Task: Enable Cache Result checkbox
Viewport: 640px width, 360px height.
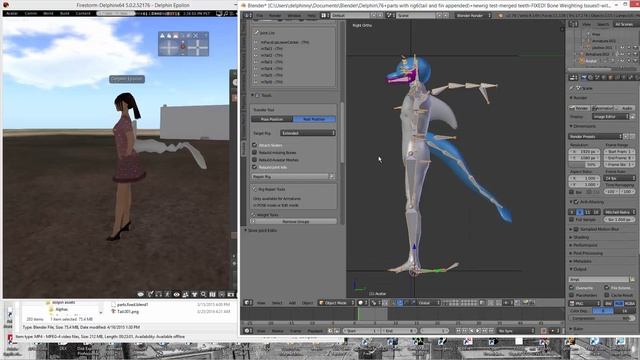Action: click(607, 295)
